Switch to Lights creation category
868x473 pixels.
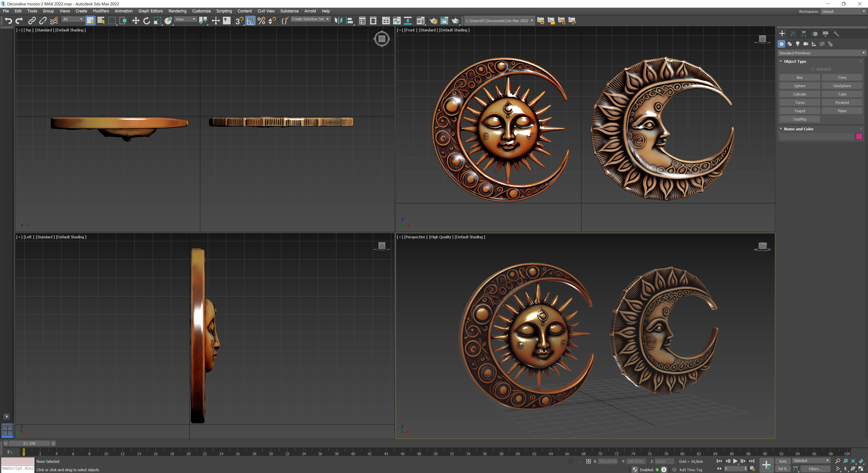797,44
